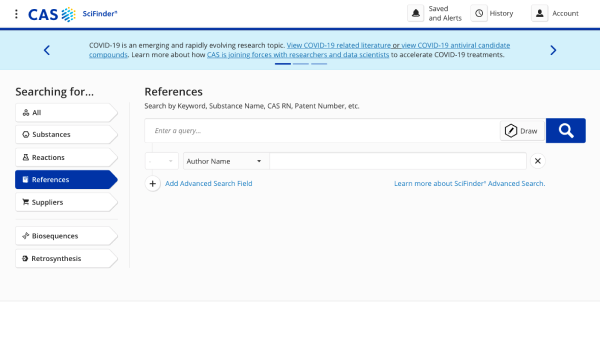Open Saved and Alerts bell icon
600x360 pixels.
(416, 13)
